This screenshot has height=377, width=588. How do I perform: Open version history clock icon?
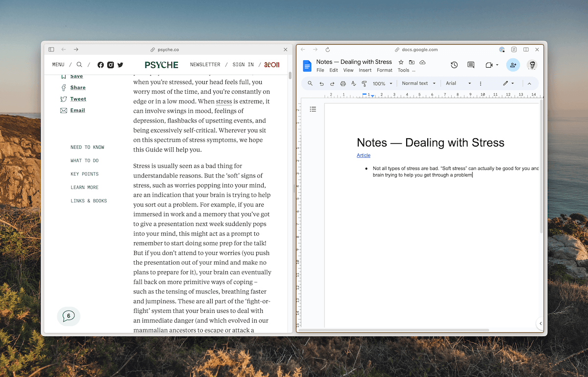click(x=454, y=65)
